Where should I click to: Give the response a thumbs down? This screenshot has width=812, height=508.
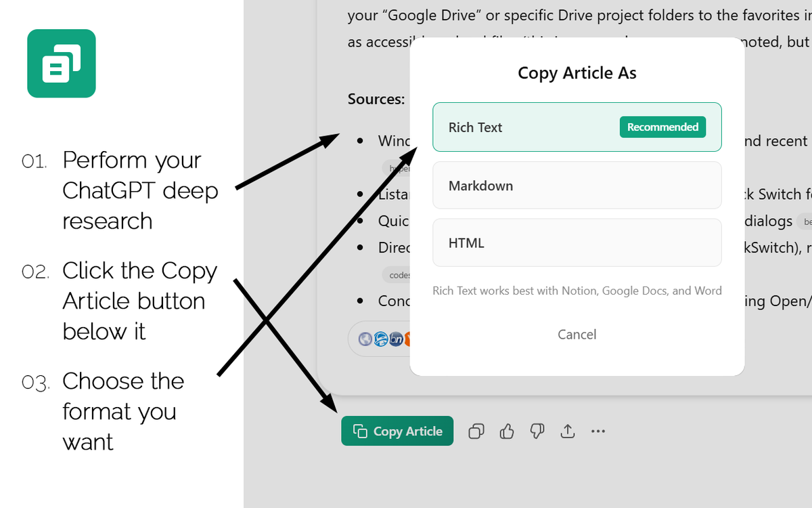tap(537, 431)
